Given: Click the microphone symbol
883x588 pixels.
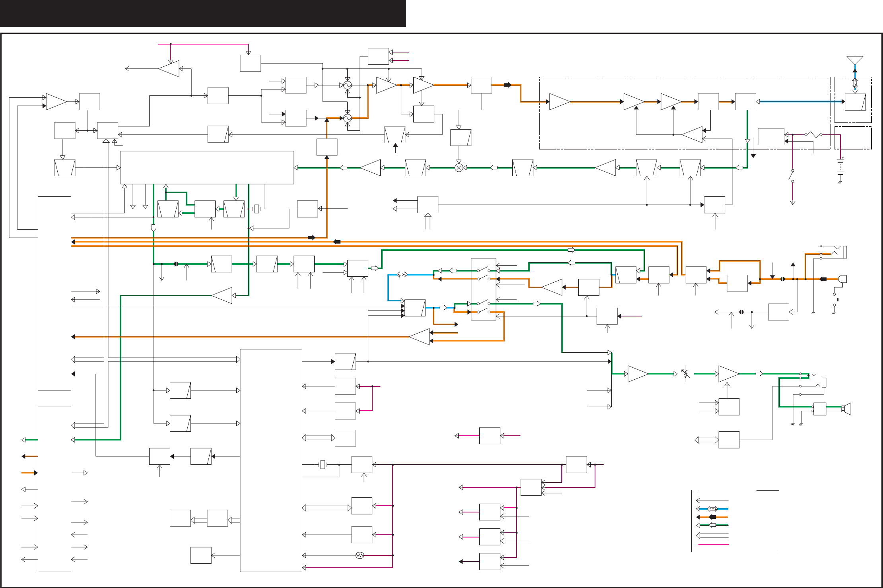Looking at the screenshot, I should click(842, 279).
